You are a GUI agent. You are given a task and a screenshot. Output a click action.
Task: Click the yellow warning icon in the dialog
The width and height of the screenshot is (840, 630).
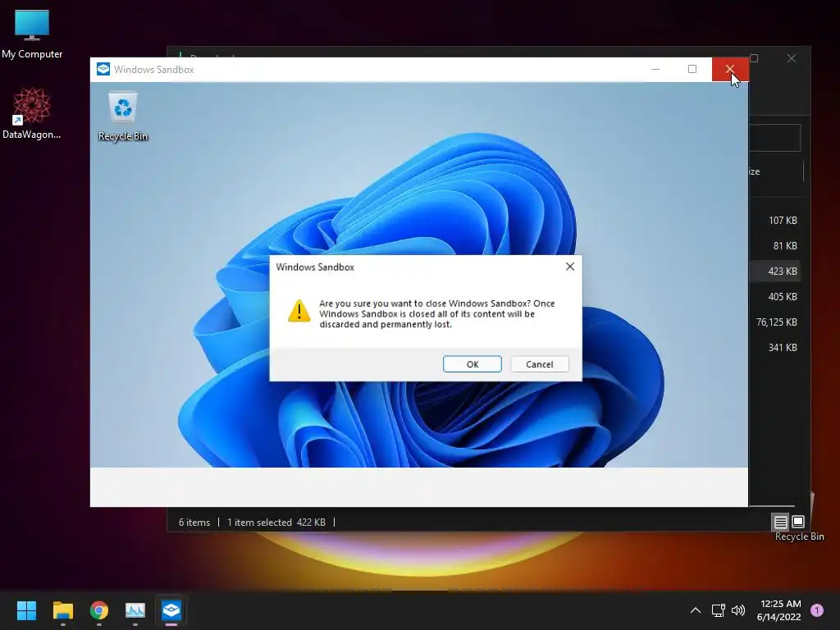coord(299,311)
